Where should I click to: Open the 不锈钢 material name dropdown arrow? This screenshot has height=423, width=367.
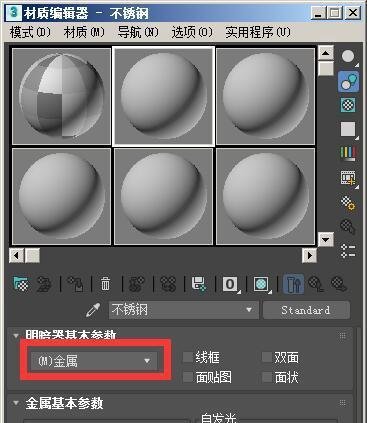(x=249, y=310)
